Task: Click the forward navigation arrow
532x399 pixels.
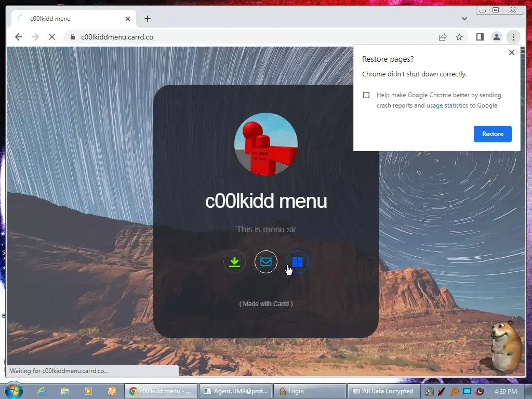Action: click(x=35, y=37)
